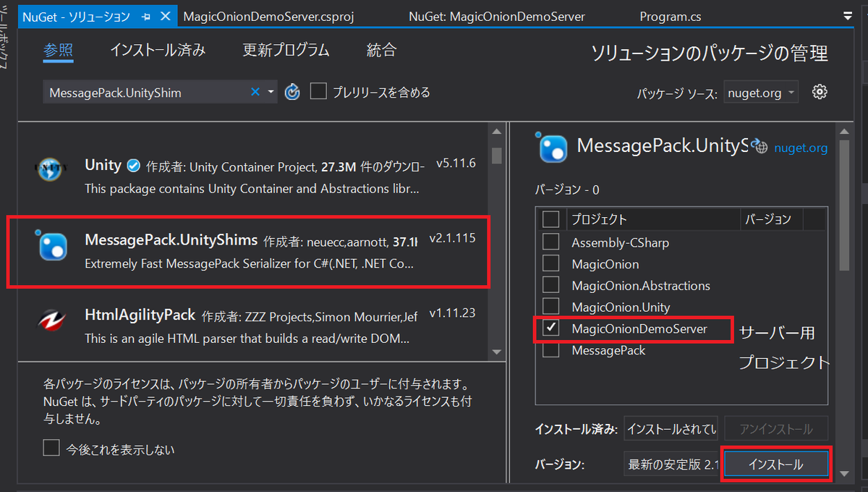
Task: Click the detail pane scrollbar down arrow
Action: (843, 474)
